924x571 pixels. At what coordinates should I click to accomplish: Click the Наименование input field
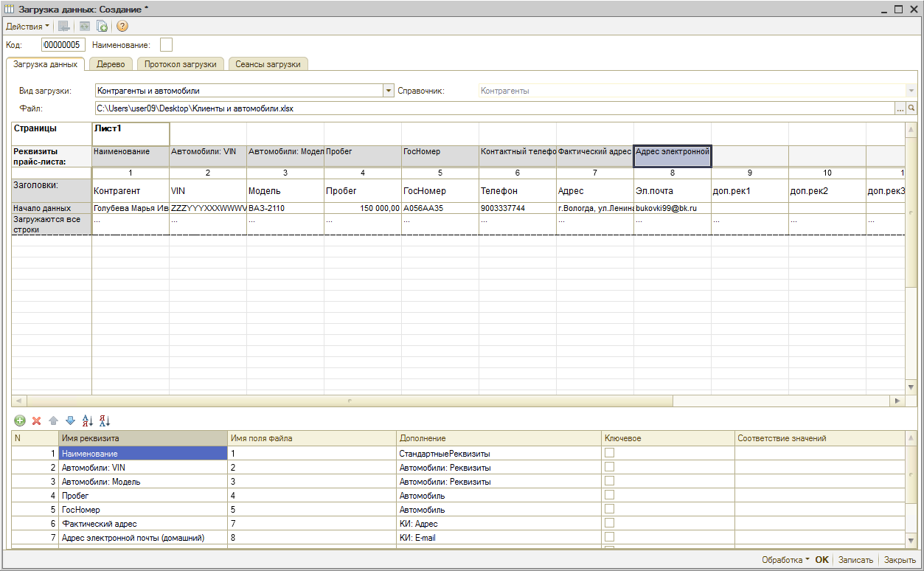[x=166, y=45]
